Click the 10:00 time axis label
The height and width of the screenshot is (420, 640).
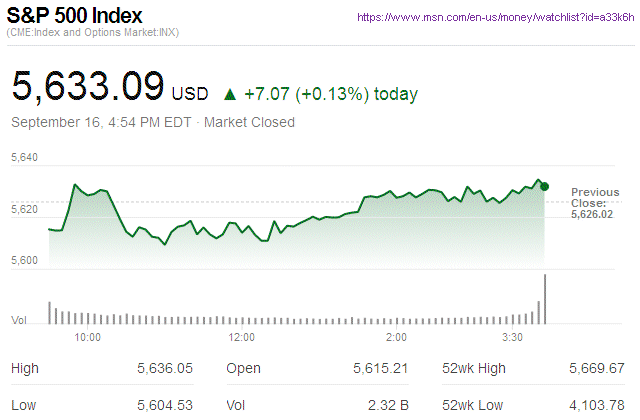[x=88, y=337]
